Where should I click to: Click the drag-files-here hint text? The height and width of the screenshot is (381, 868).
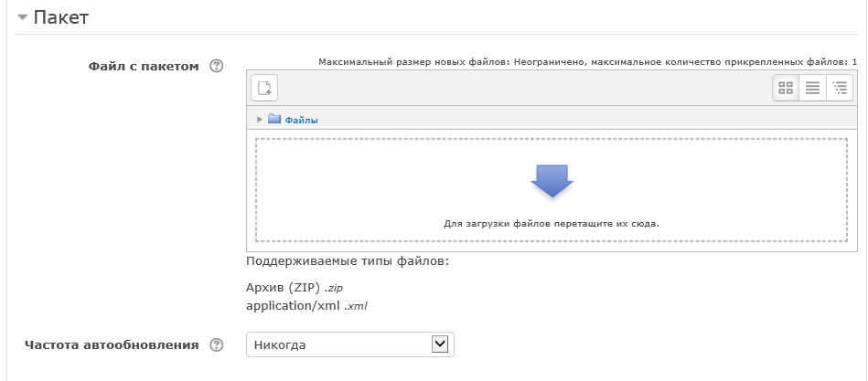pyautogui.click(x=552, y=223)
